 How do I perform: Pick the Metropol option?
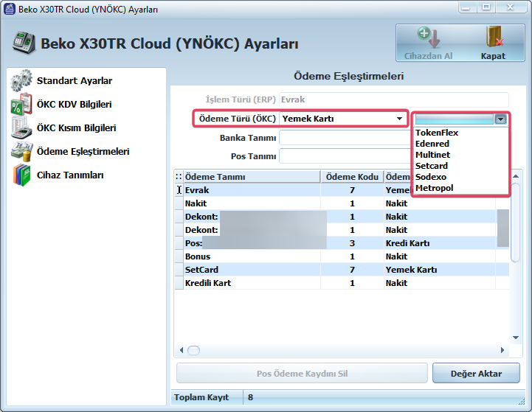(434, 188)
